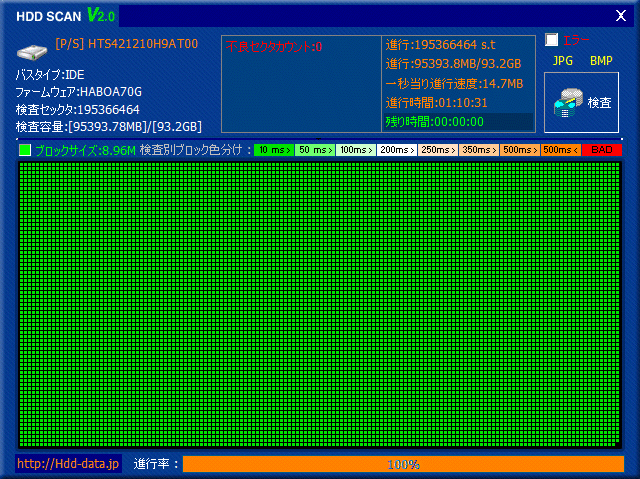
Task: Click the 残り時間:00:00:00 text
Action: click(x=435, y=122)
